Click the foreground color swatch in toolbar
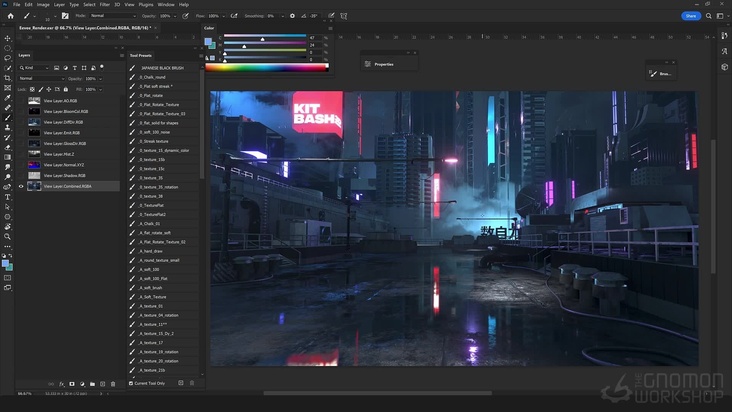 coord(5,264)
